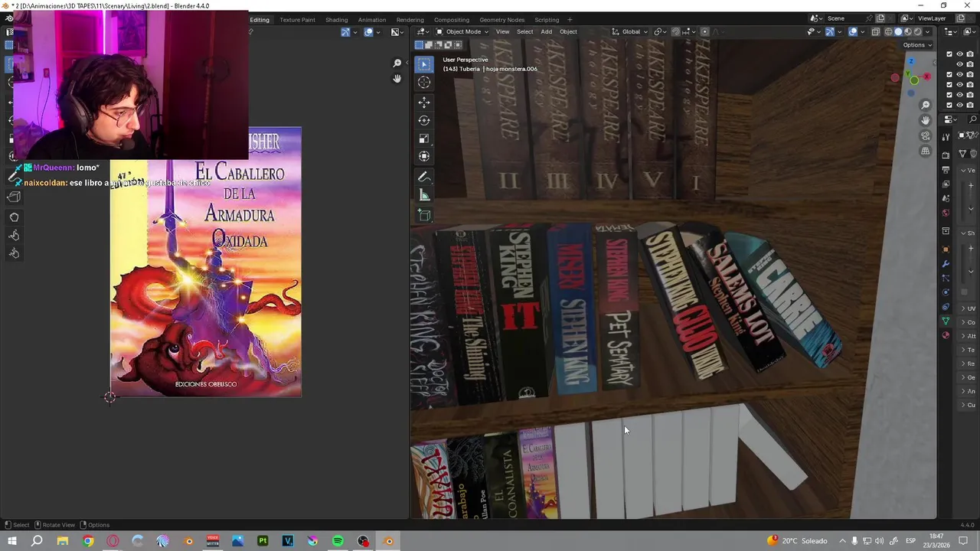This screenshot has height=551, width=980.
Task: Open viewport shading options dropdown arrow
Action: [928, 31]
